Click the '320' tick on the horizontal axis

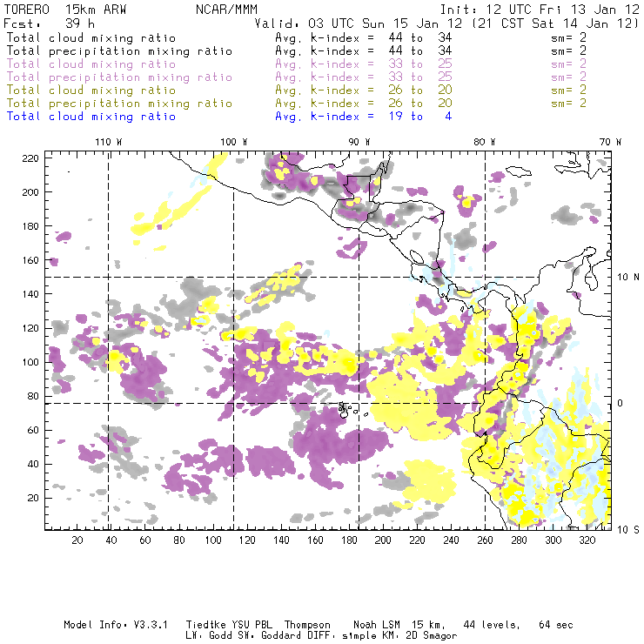[x=587, y=540]
